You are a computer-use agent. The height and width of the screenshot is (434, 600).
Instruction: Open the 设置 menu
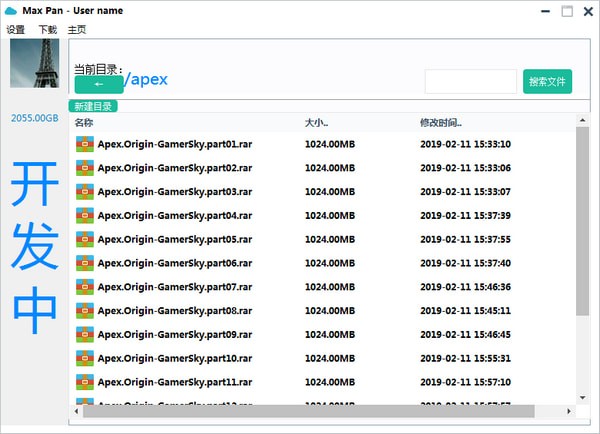point(16,30)
